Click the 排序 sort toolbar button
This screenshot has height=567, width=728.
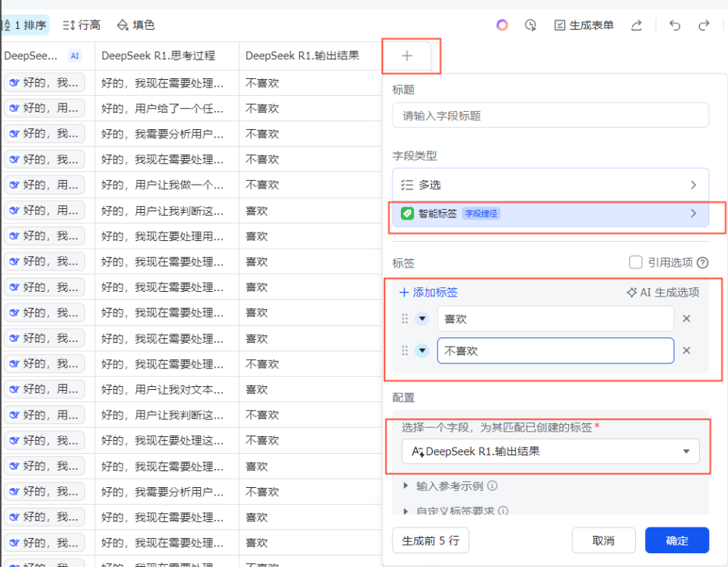pyautogui.click(x=26, y=25)
